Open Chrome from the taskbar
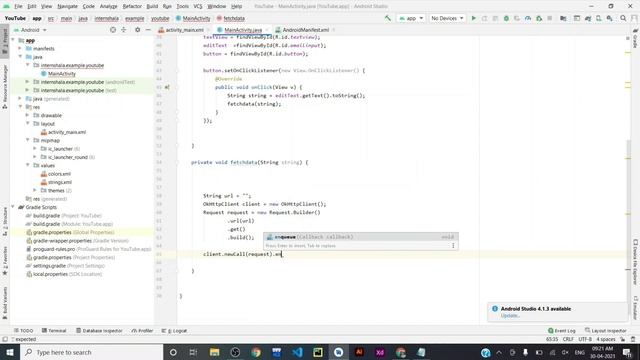 point(256,352)
